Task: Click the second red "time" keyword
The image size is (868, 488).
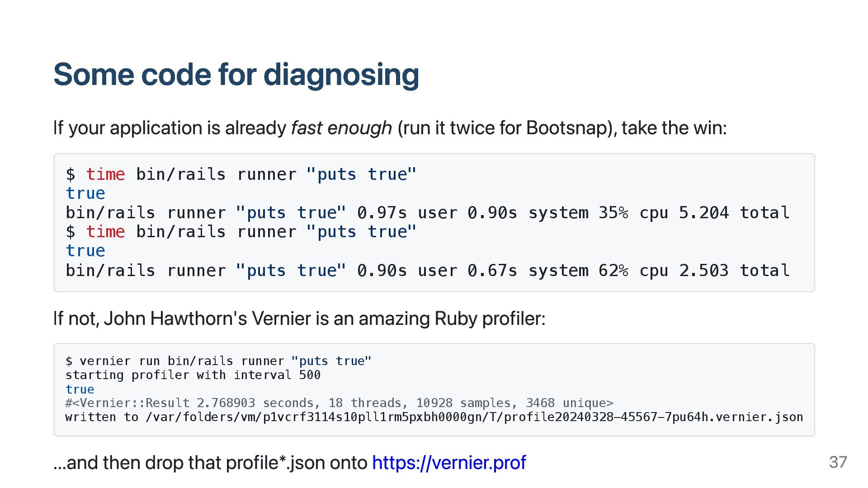Action: [105, 232]
